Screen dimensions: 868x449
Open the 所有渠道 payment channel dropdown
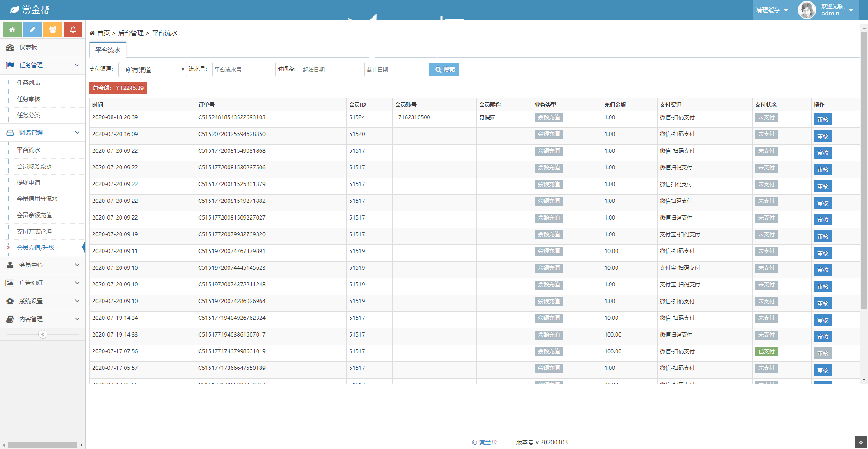(x=153, y=70)
